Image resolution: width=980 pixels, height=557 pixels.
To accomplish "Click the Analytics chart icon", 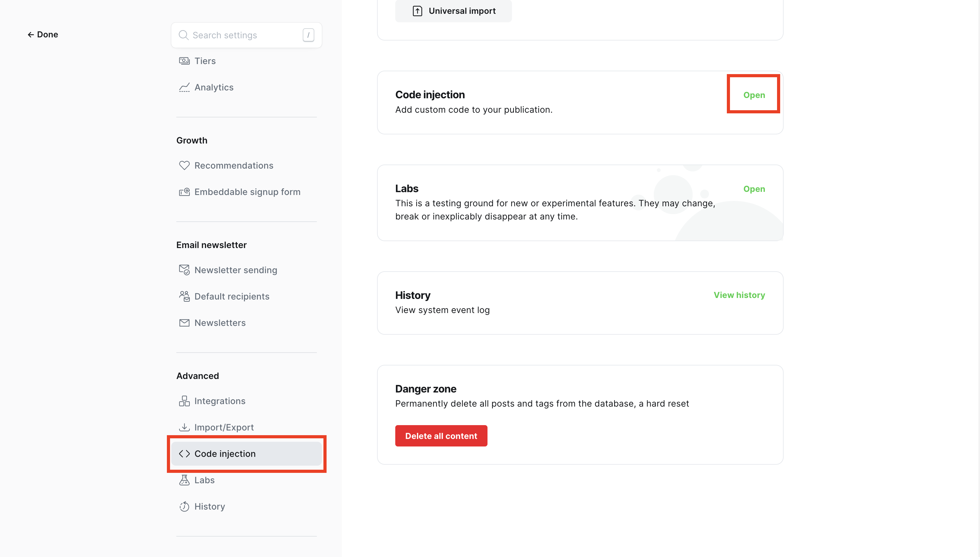I will 184,87.
